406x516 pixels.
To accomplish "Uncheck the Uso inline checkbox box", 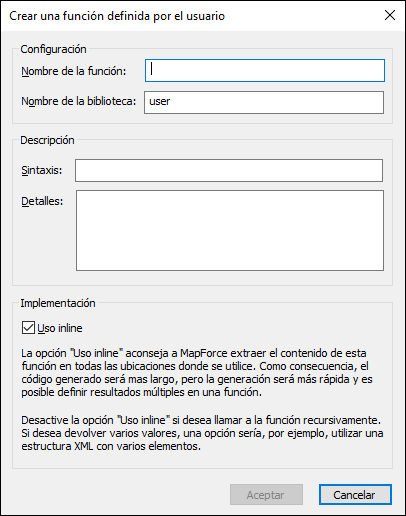I will [28, 328].
